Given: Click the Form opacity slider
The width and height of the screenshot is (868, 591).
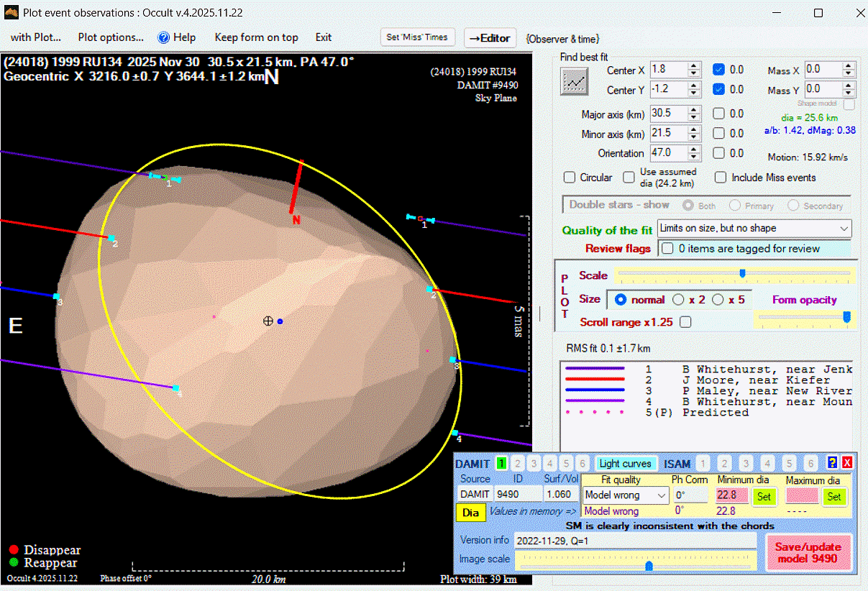Looking at the screenshot, I should click(x=803, y=317).
